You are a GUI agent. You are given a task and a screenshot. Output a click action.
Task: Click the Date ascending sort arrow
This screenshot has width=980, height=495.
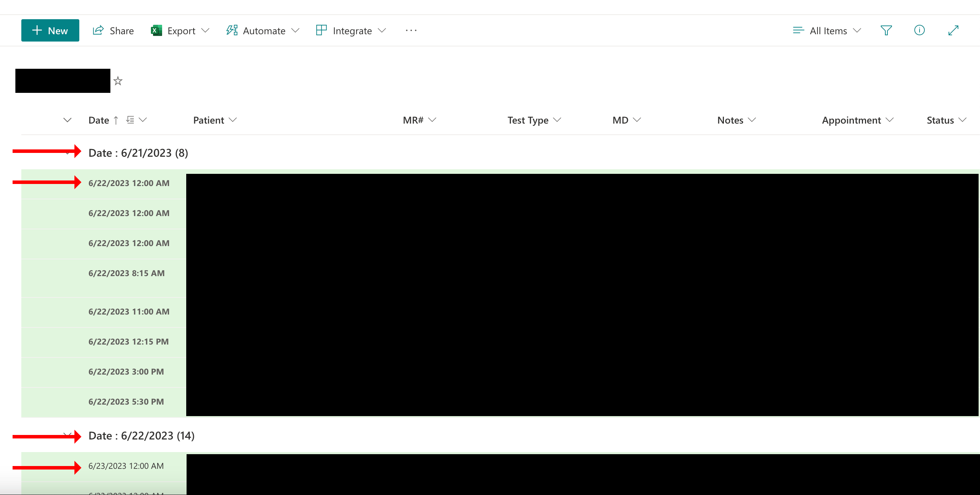point(116,120)
